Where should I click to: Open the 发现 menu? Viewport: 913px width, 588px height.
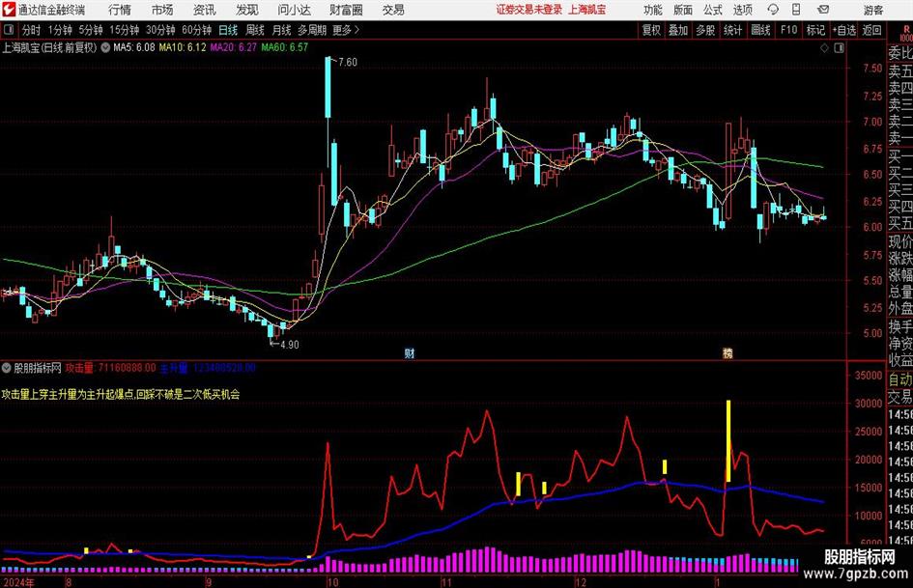247,10
